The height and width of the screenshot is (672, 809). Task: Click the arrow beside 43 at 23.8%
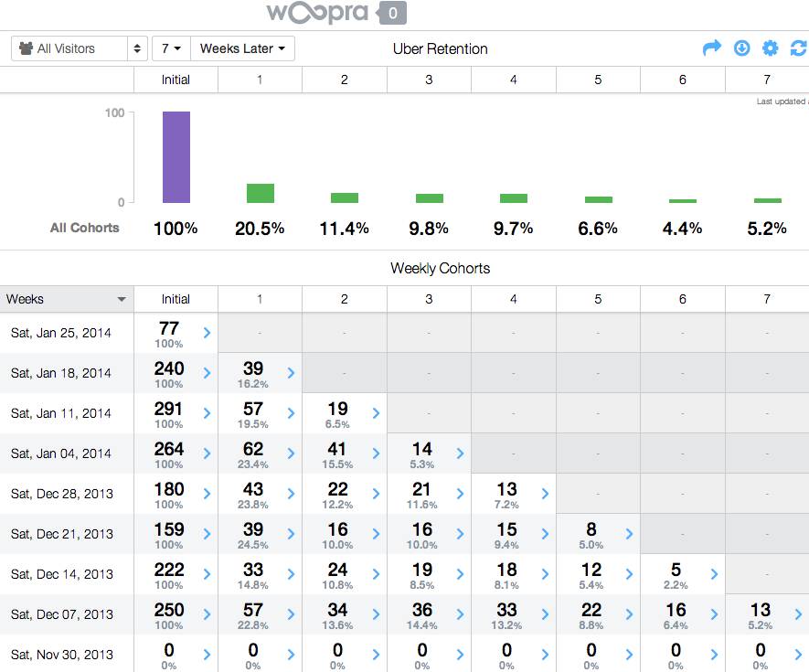291,494
